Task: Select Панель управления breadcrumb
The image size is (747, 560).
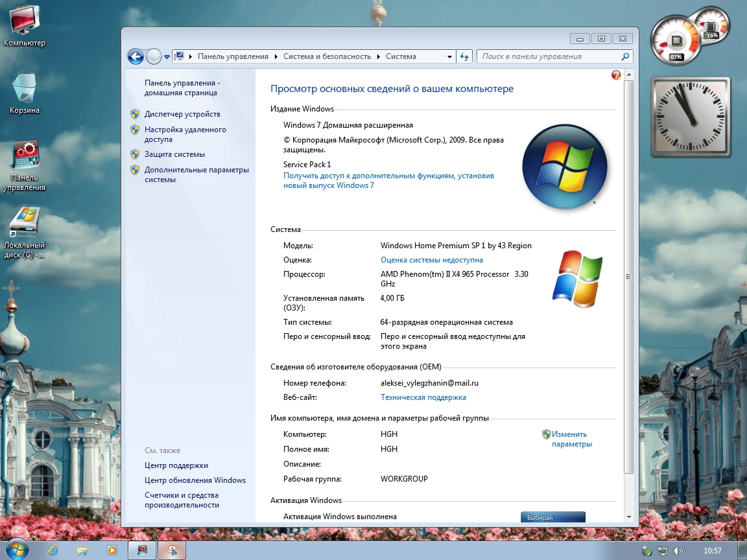Action: pyautogui.click(x=233, y=56)
